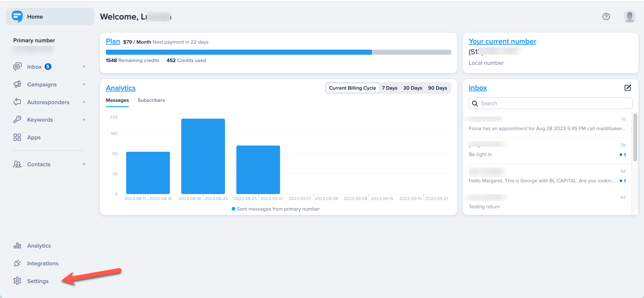Select the 7 Days range
644x298 pixels.
(x=389, y=88)
